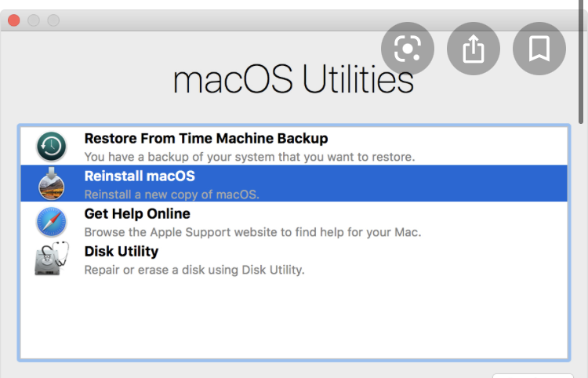Tap the share icon overlay
This screenshot has height=378, width=588.
click(x=474, y=49)
